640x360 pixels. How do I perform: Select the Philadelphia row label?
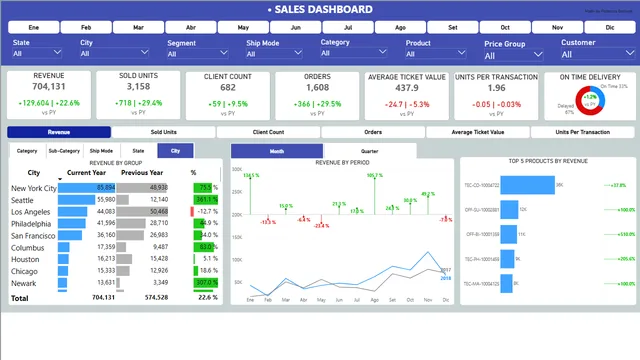[31, 224]
